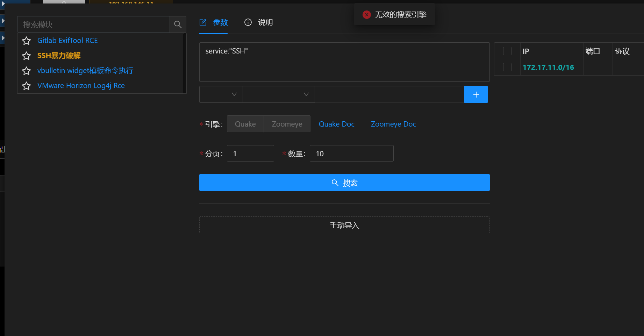644x336 pixels.
Task: Open the Zoomeye Doc link
Action: click(x=393, y=124)
